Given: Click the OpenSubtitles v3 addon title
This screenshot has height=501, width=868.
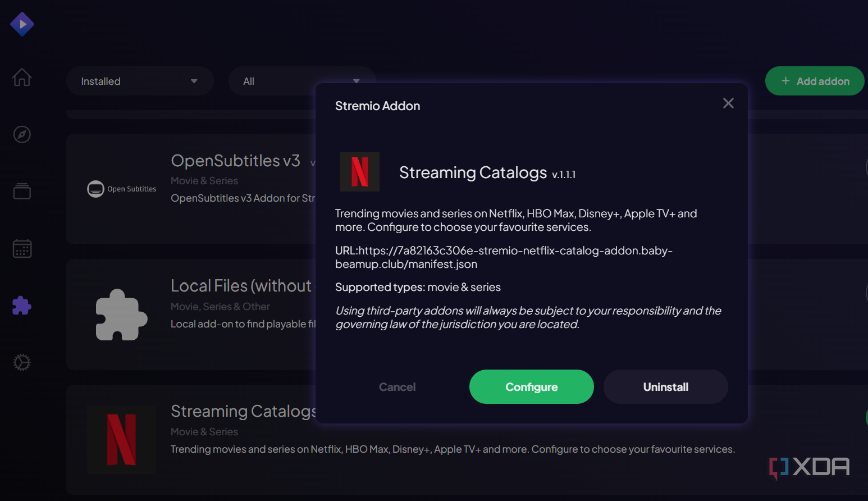Looking at the screenshot, I should [236, 161].
